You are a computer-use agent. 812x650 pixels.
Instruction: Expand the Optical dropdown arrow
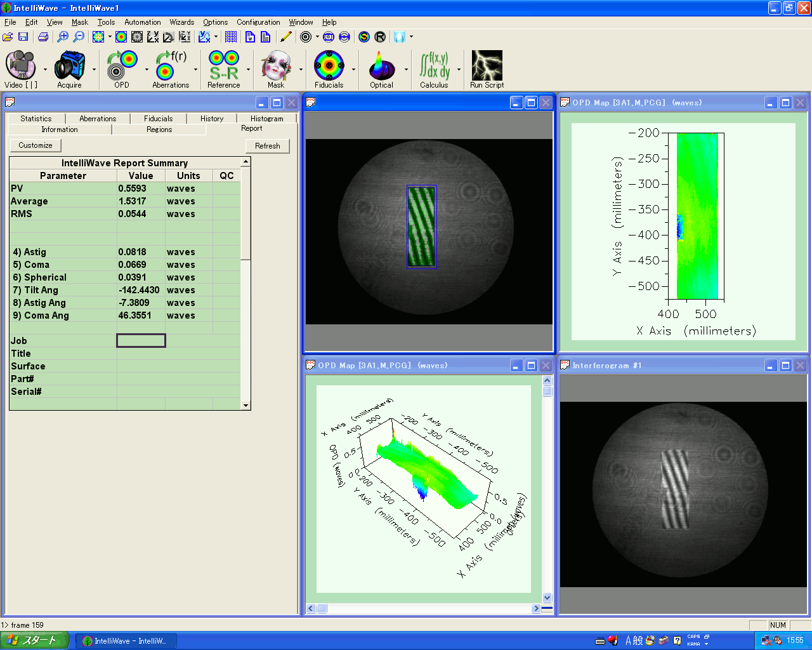point(406,69)
